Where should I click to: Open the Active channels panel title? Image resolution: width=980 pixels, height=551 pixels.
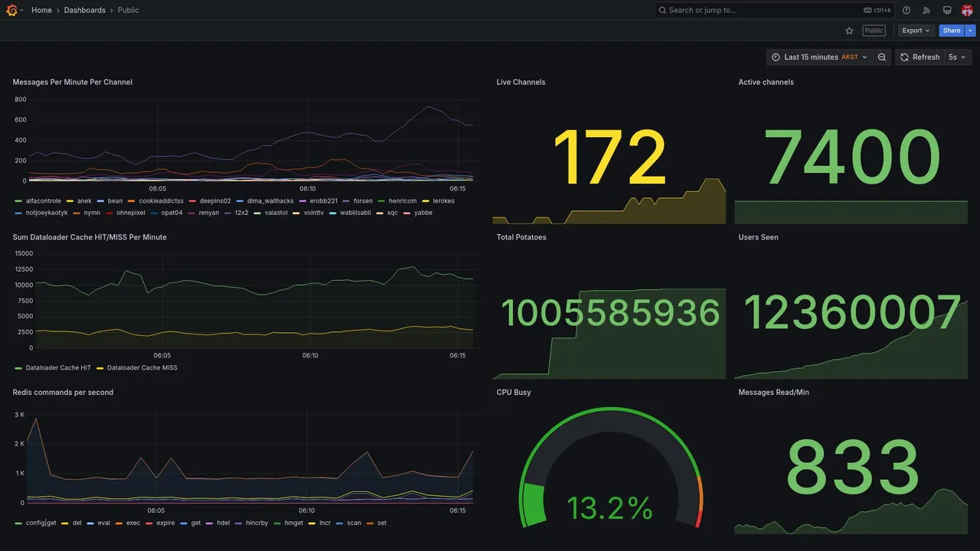766,82
